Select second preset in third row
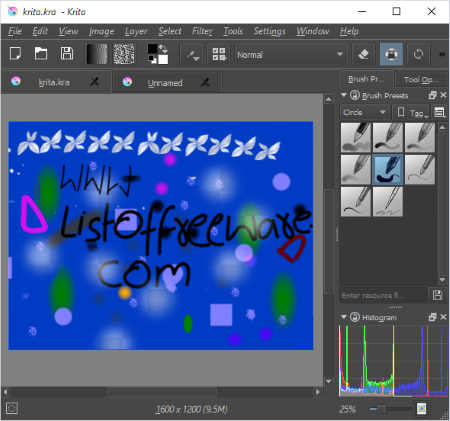Screen dimensions: 450x421 pyautogui.click(x=388, y=201)
